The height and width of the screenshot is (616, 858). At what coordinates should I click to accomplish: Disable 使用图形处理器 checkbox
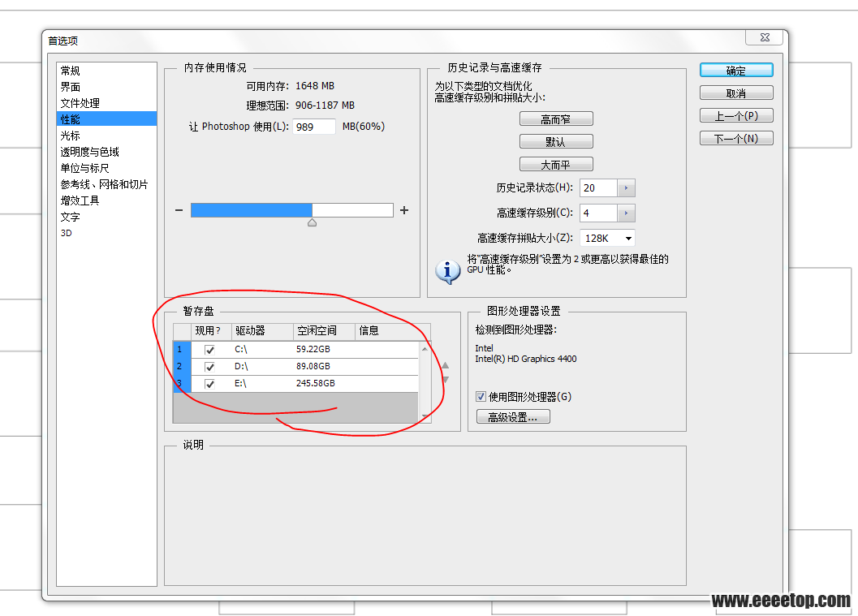tap(481, 397)
